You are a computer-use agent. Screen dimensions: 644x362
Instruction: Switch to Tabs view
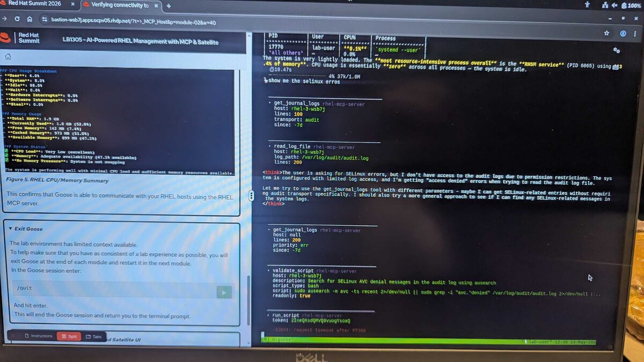93,337
